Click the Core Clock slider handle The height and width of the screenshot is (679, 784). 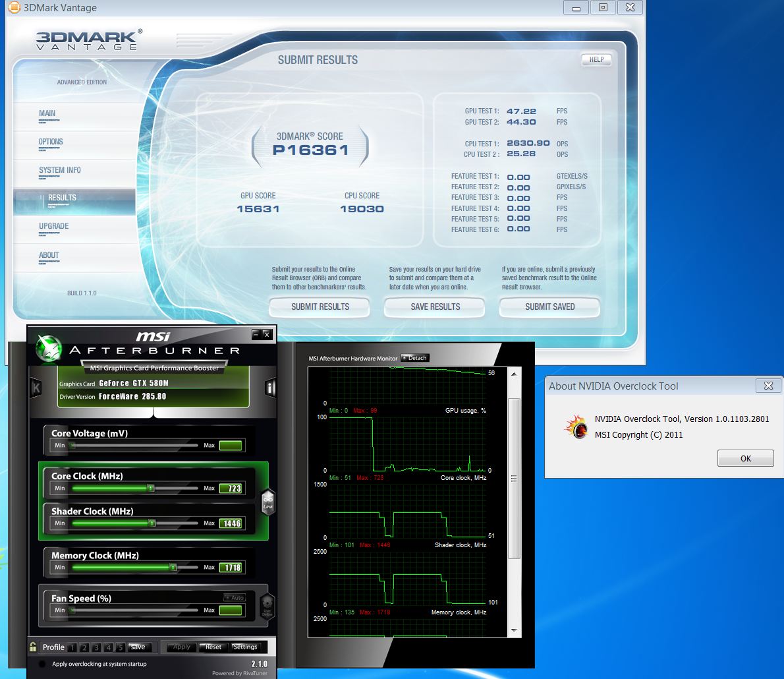tap(150, 488)
